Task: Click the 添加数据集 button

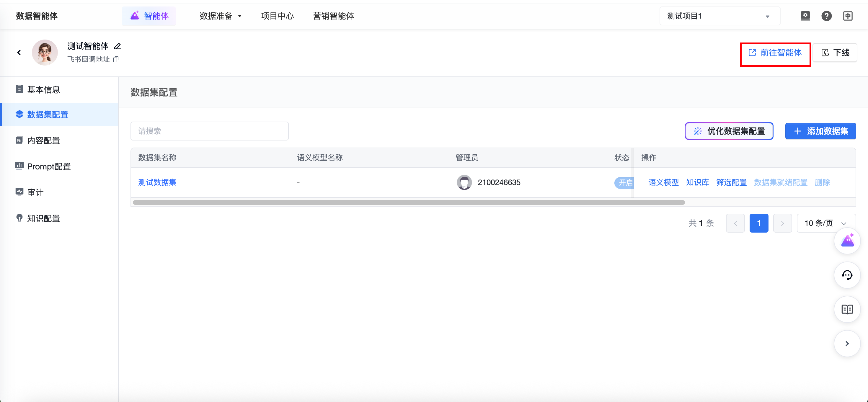Action: tap(820, 131)
